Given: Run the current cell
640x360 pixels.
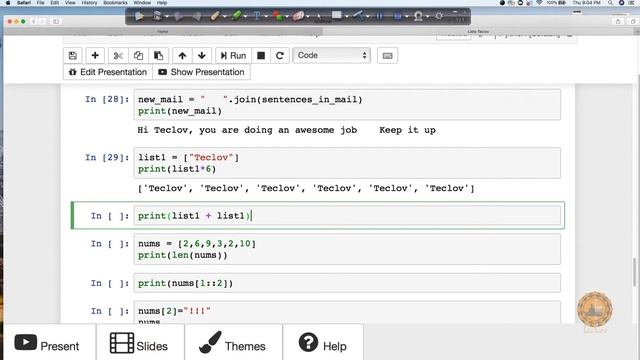Looking at the screenshot, I should 233,56.
